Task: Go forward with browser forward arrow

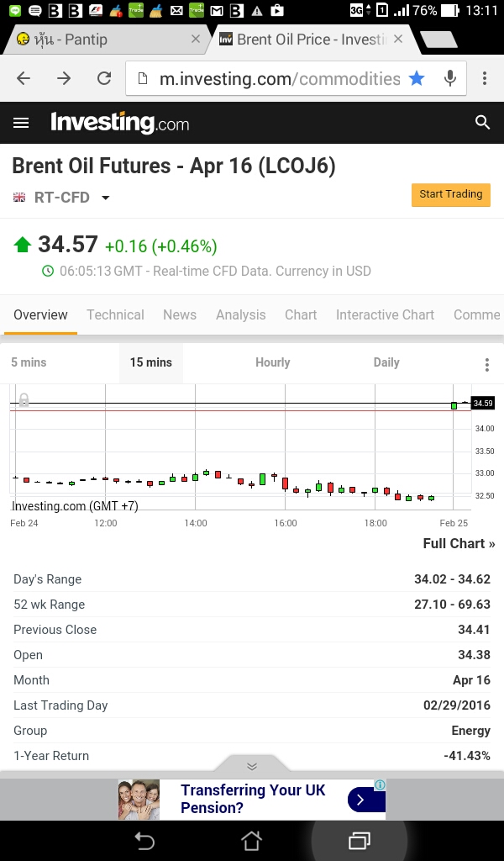Action: 64,78
